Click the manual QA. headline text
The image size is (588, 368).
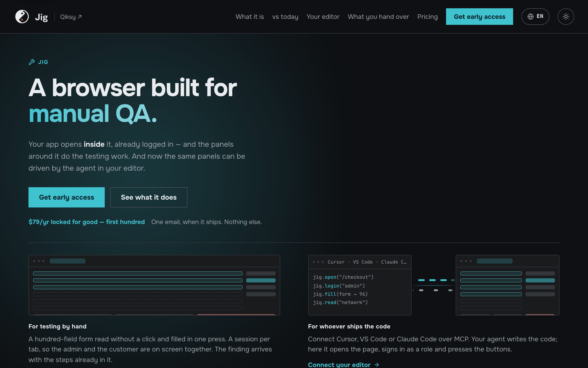pos(93,113)
